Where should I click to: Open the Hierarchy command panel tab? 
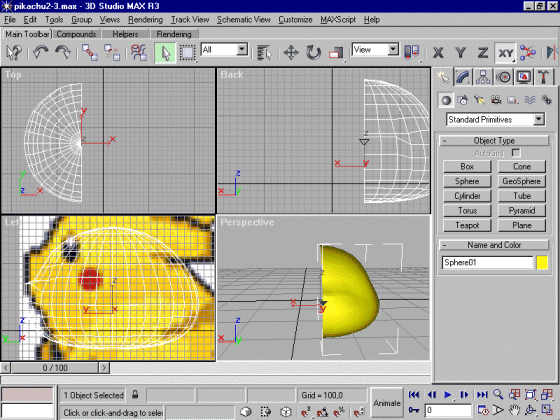(483, 77)
